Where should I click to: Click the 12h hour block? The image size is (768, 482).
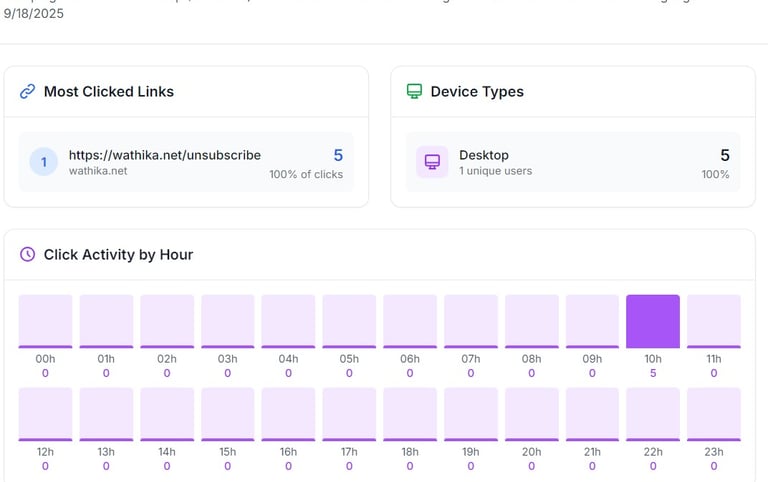(46, 414)
